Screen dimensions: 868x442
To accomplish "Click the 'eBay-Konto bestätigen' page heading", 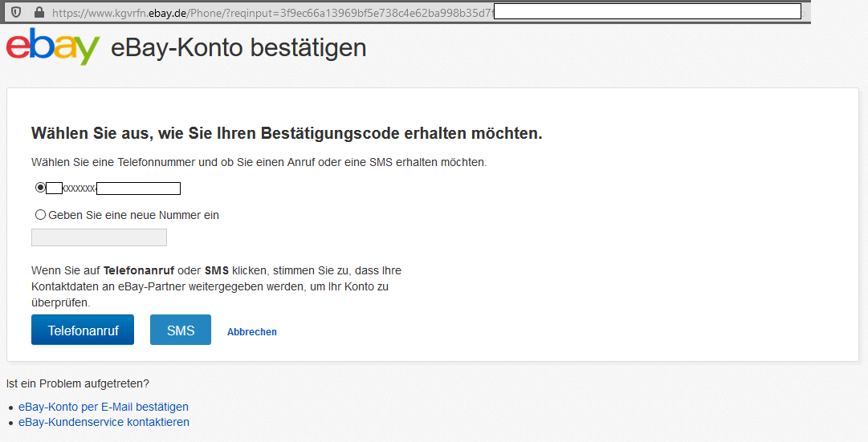I will [x=238, y=47].
